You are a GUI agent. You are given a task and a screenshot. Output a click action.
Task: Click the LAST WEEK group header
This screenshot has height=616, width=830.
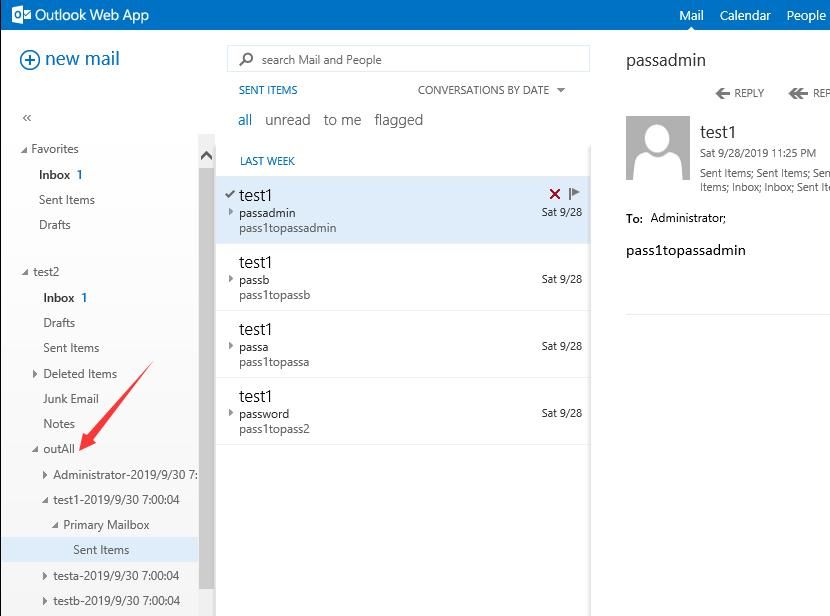pos(267,161)
